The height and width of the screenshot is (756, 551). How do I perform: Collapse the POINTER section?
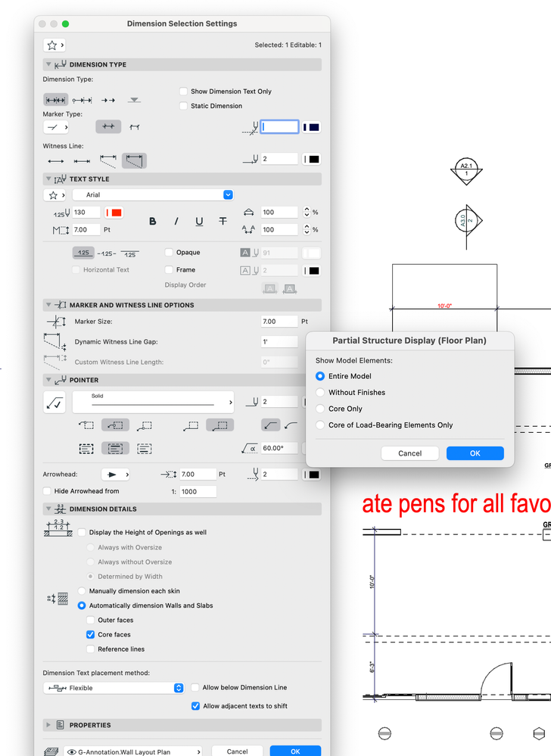pyautogui.click(x=48, y=380)
